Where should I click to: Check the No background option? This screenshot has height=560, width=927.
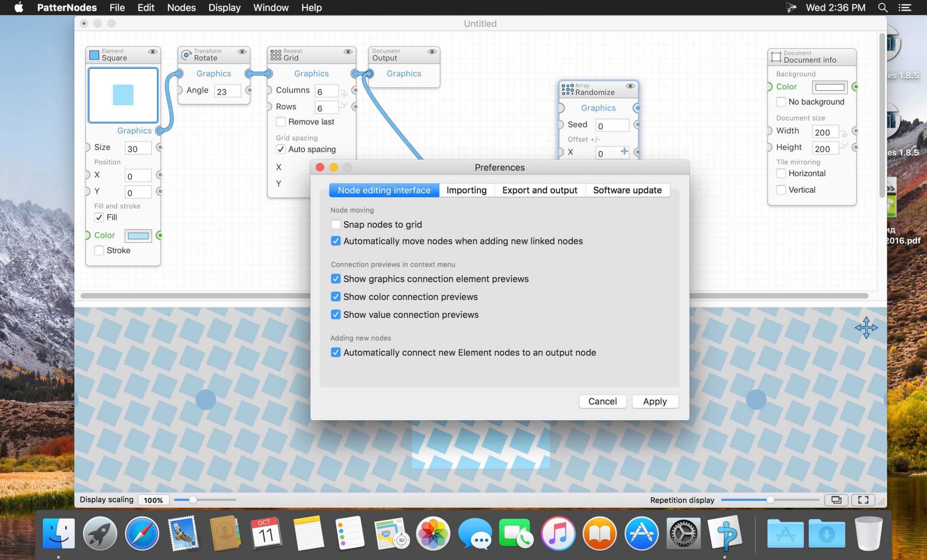coord(781,102)
